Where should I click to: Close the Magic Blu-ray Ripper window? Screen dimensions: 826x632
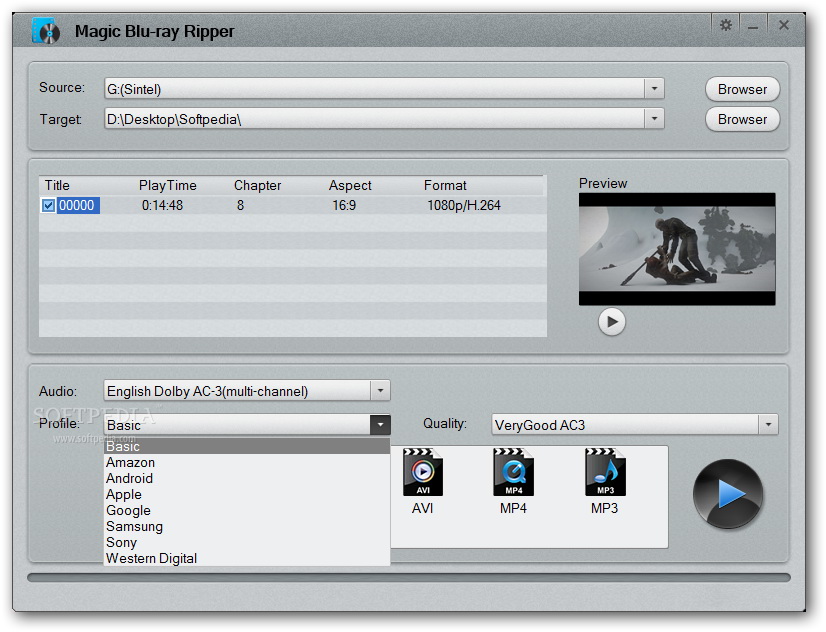784,25
